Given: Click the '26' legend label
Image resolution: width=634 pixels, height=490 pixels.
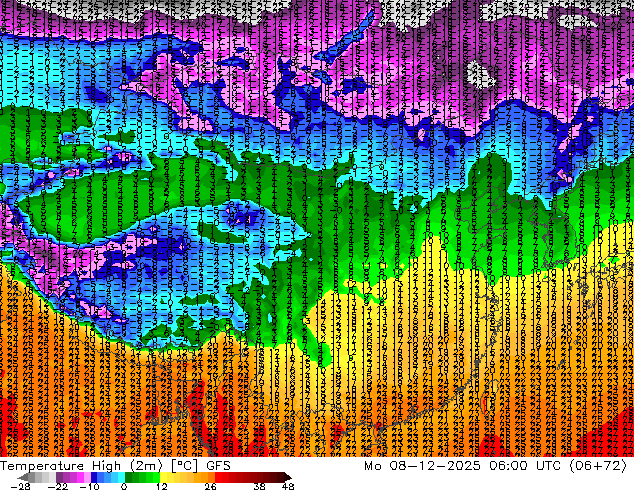Looking at the screenshot, I should pyautogui.click(x=210, y=486).
